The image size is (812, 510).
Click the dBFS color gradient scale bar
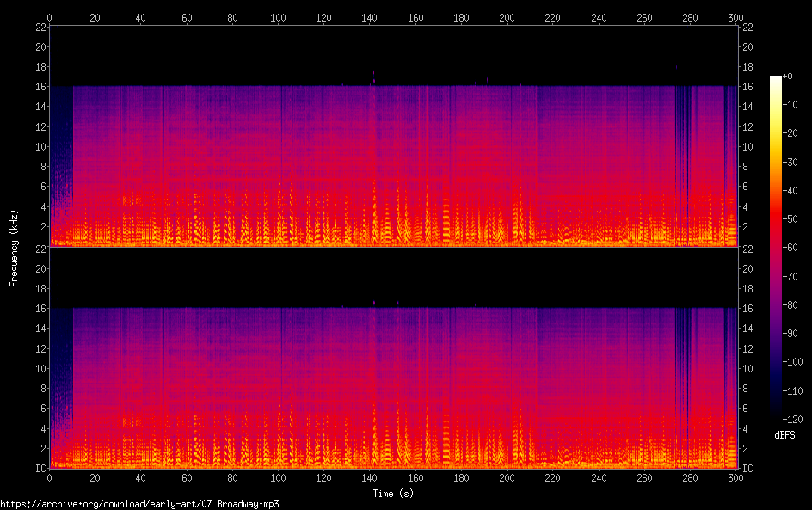pyautogui.click(x=775, y=248)
